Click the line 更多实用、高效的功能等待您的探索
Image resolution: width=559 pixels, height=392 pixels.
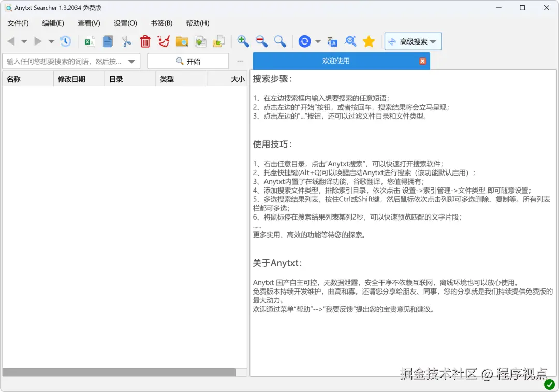pos(309,235)
